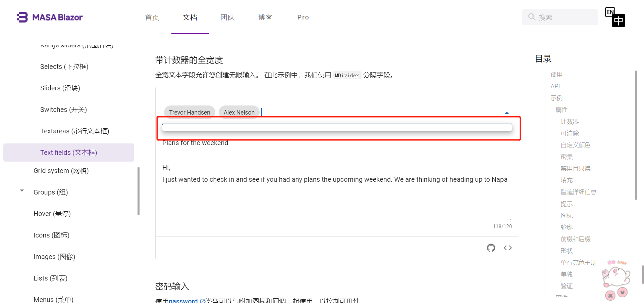The image size is (644, 303).
Task: Click the MASA Blazor logo
Action: 50,17
